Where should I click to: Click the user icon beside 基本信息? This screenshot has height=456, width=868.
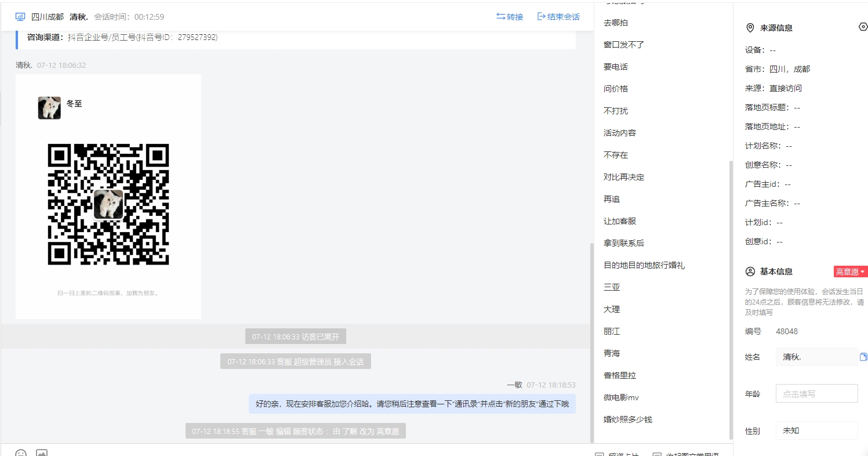tap(750, 272)
